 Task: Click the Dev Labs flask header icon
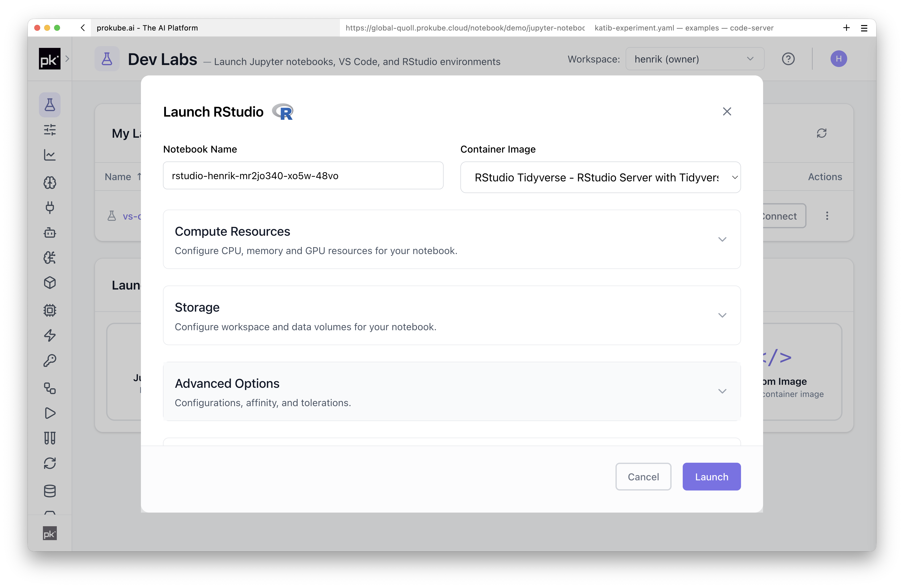pyautogui.click(x=107, y=59)
